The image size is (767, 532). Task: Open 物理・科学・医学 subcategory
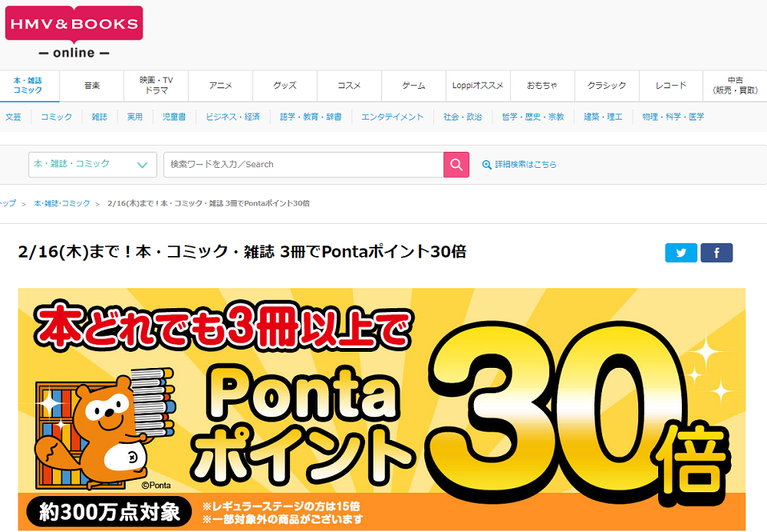coord(673,117)
